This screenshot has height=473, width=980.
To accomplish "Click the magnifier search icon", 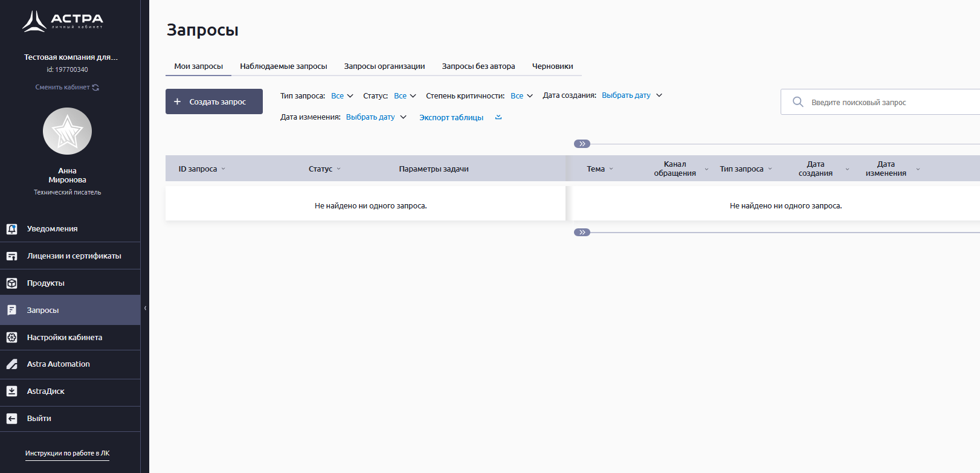I will tap(798, 102).
